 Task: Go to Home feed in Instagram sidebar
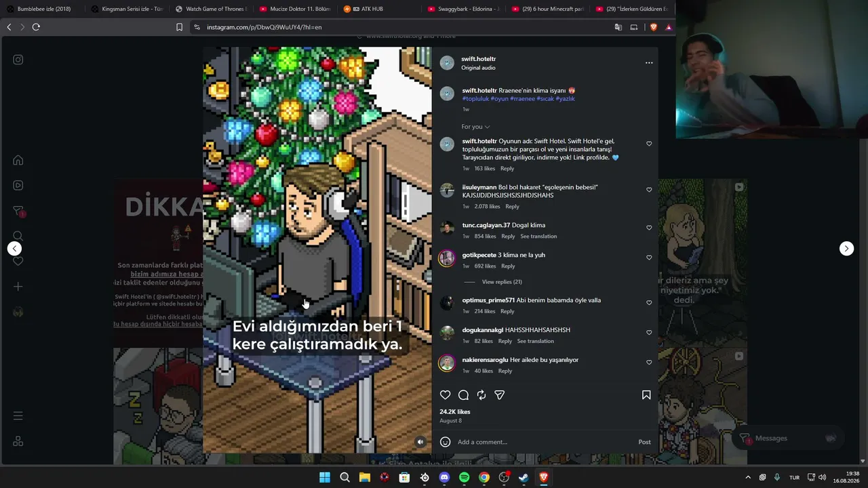[18, 160]
